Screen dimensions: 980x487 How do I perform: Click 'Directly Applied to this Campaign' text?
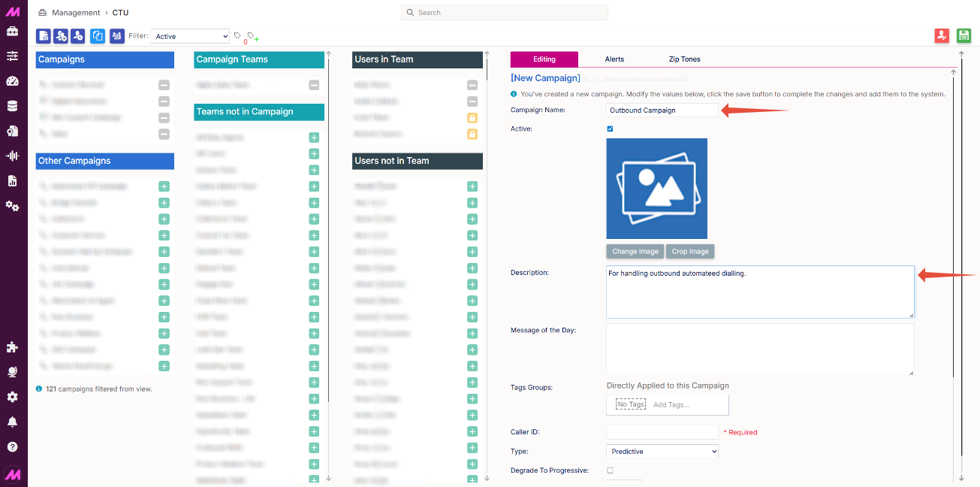668,386
